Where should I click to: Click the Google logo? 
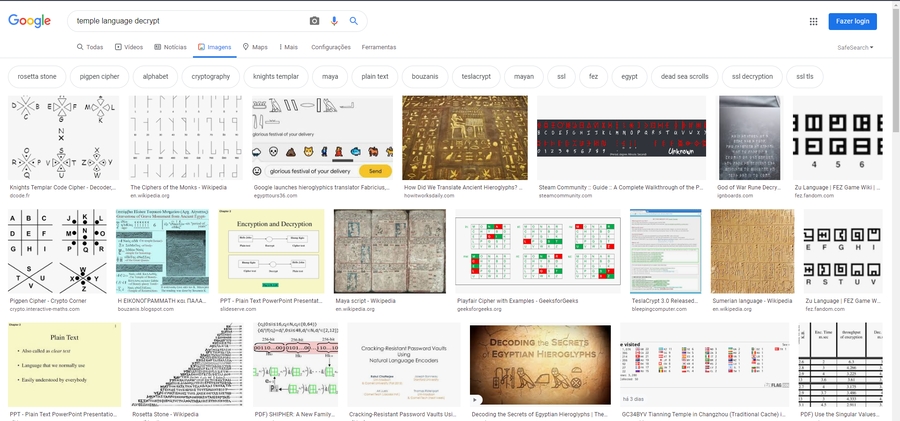click(x=29, y=21)
